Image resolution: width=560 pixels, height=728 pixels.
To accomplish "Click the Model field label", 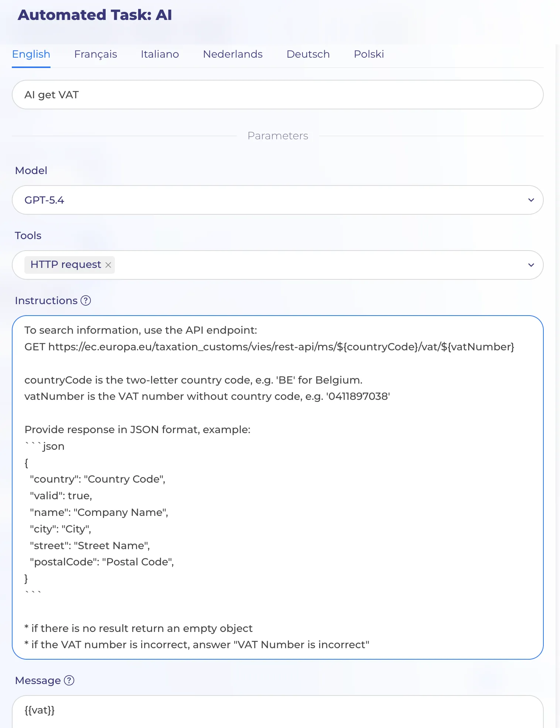I will pos(31,170).
